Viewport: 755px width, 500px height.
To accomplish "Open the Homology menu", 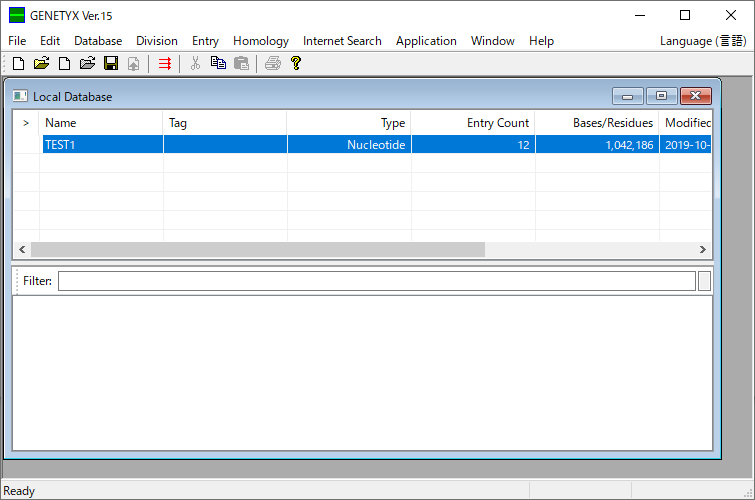I will click(x=260, y=41).
